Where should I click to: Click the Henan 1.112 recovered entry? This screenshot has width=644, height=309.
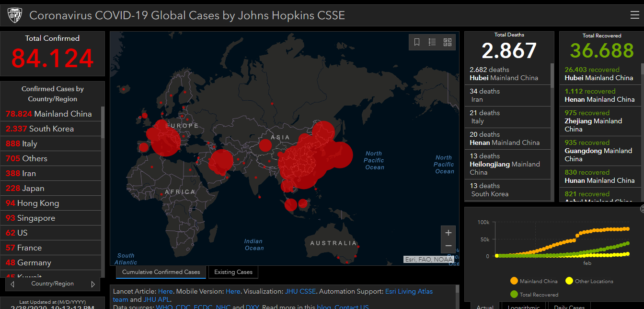pos(601,95)
